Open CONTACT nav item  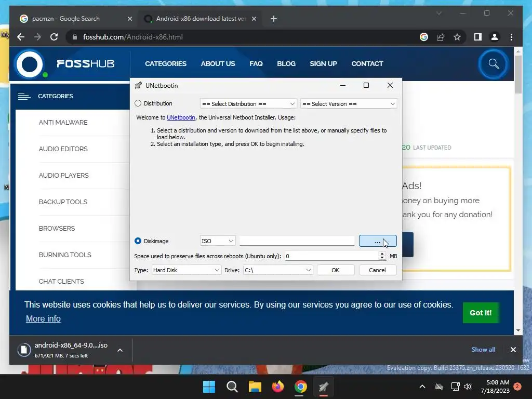pyautogui.click(x=367, y=63)
